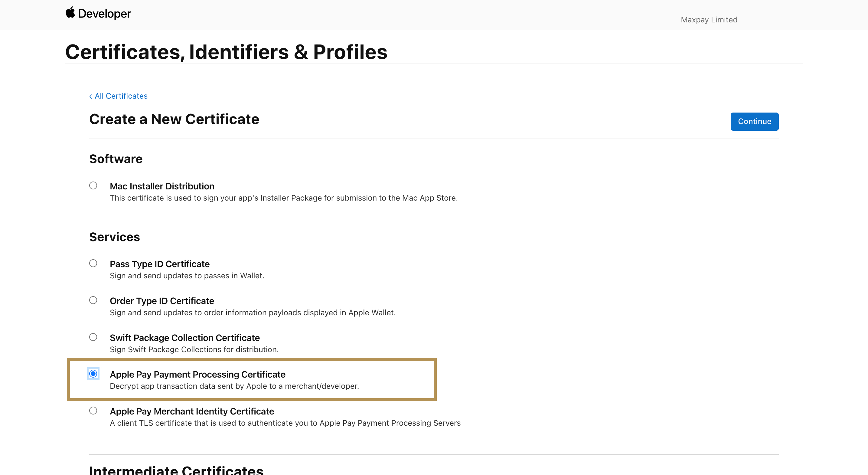Click Maxpay Limited account name
868x475 pixels.
[x=709, y=20]
